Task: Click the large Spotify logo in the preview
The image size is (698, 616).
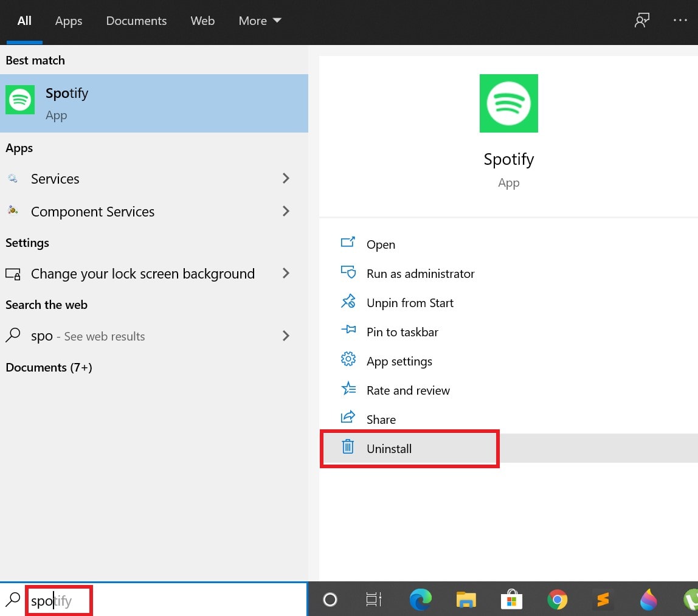Action: 508,103
